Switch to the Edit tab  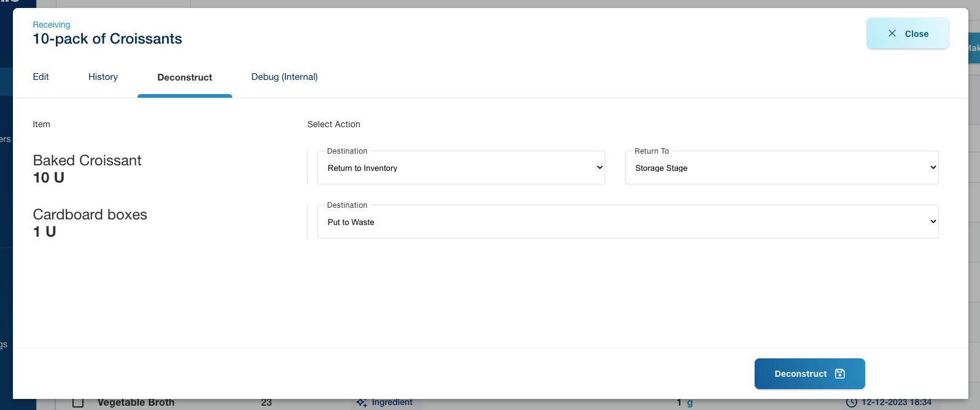pyautogui.click(x=41, y=77)
